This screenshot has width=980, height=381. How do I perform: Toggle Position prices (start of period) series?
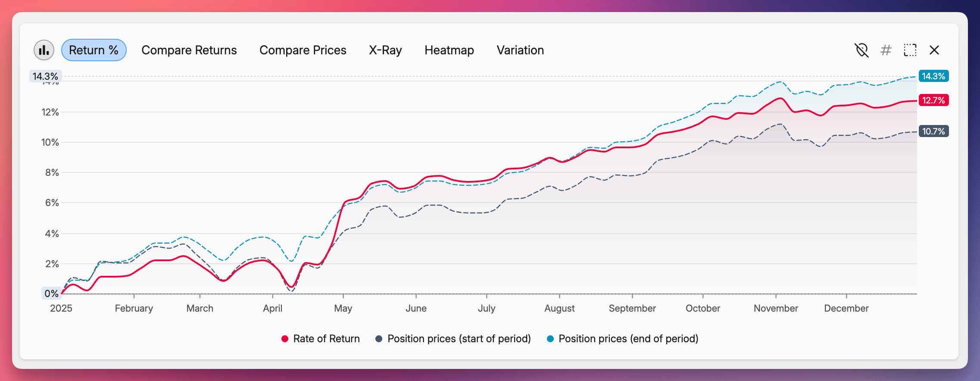(459, 339)
